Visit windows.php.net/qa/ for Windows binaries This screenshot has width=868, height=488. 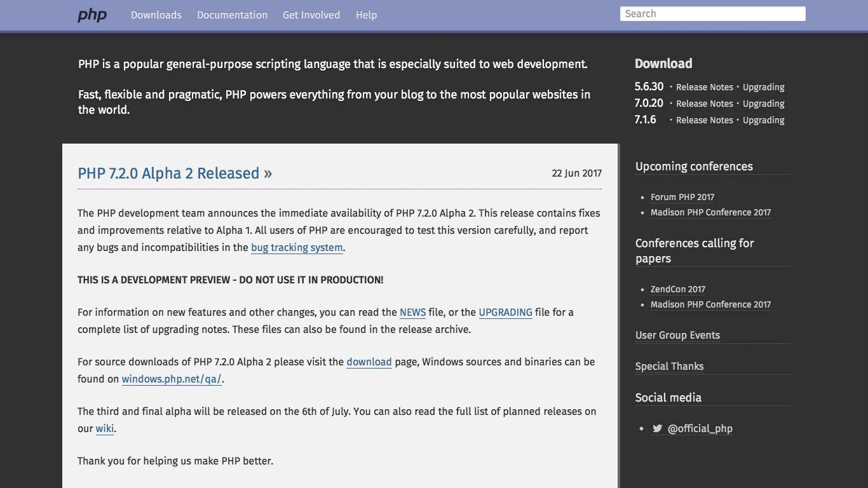[172, 379]
